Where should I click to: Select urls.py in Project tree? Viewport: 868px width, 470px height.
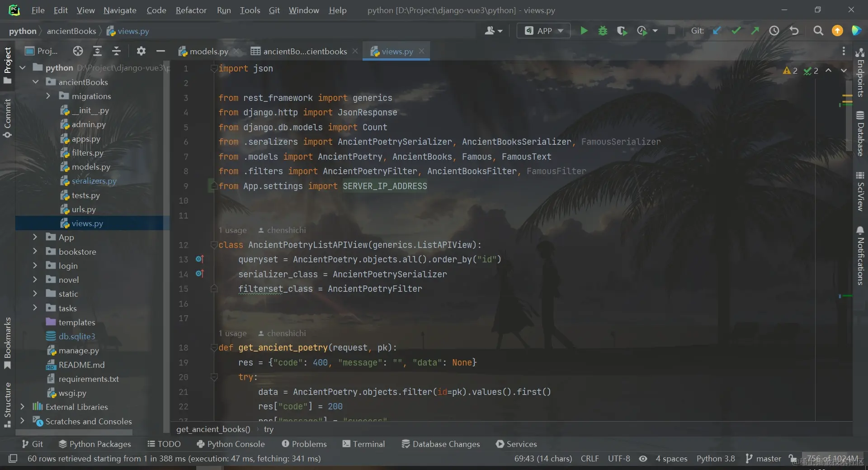84,209
